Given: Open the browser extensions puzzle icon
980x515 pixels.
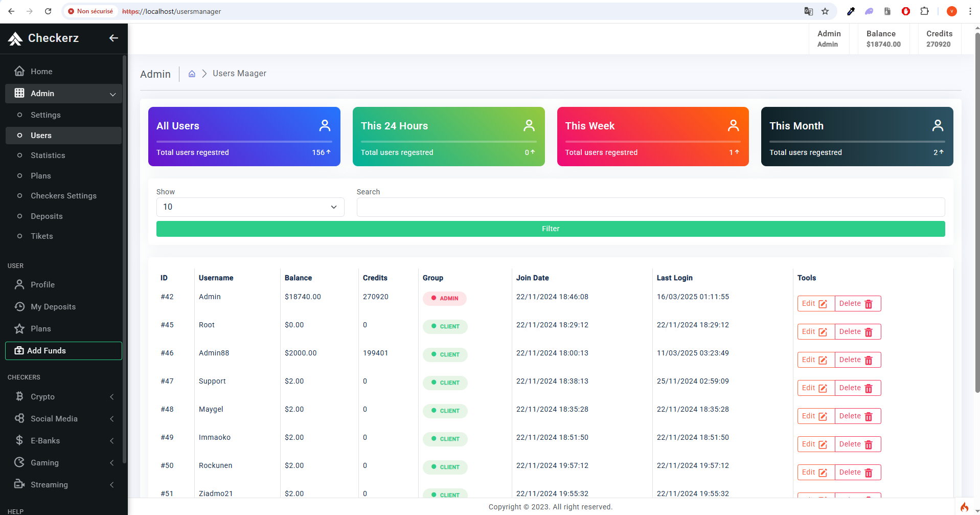Looking at the screenshot, I should click(x=924, y=11).
